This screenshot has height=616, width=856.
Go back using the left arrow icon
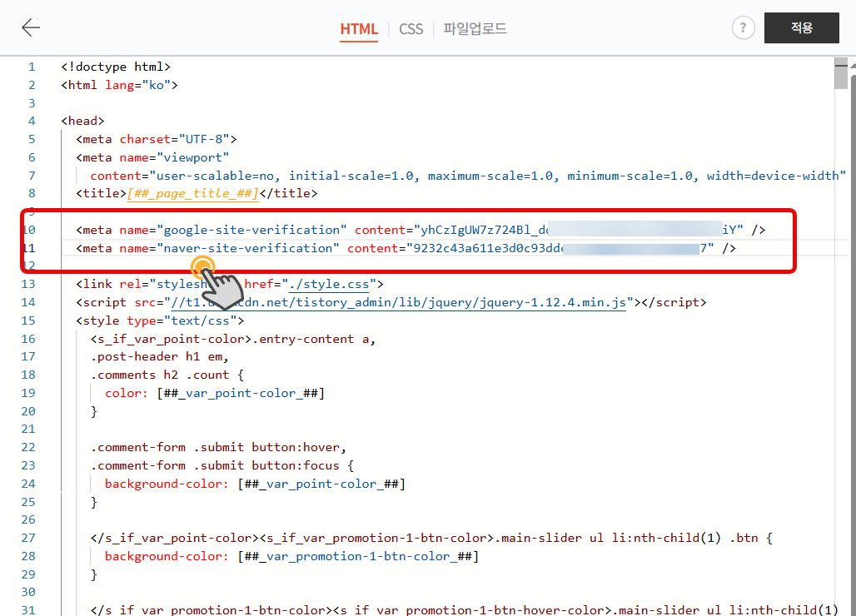[x=31, y=27]
